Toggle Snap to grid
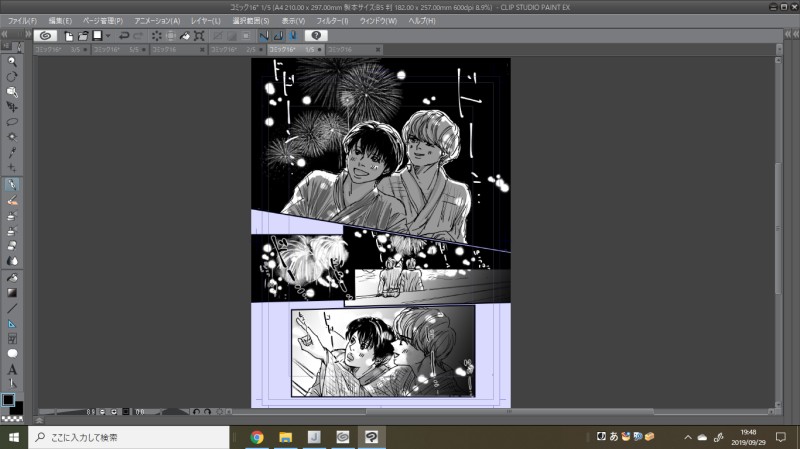 [x=292, y=36]
